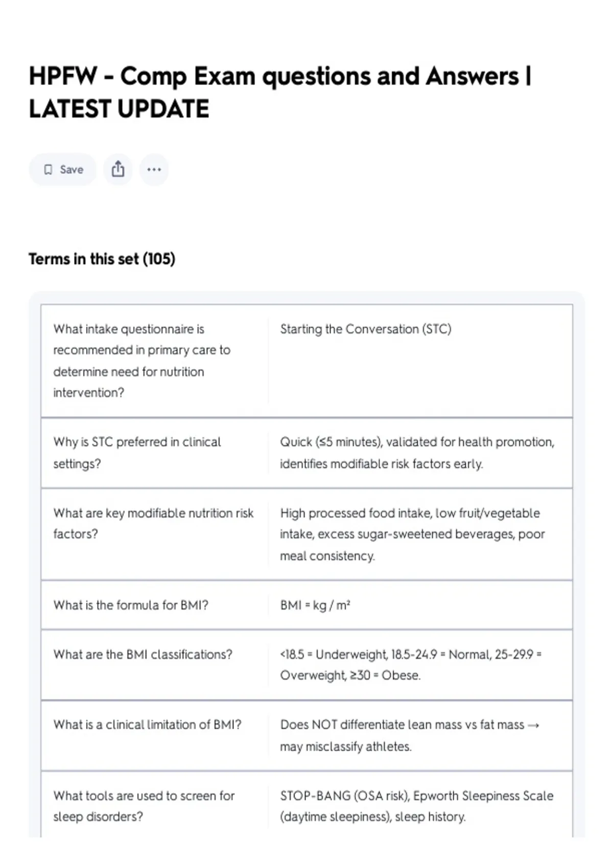The height and width of the screenshot is (868, 613).
Task: Click the Save button
Action: click(62, 170)
